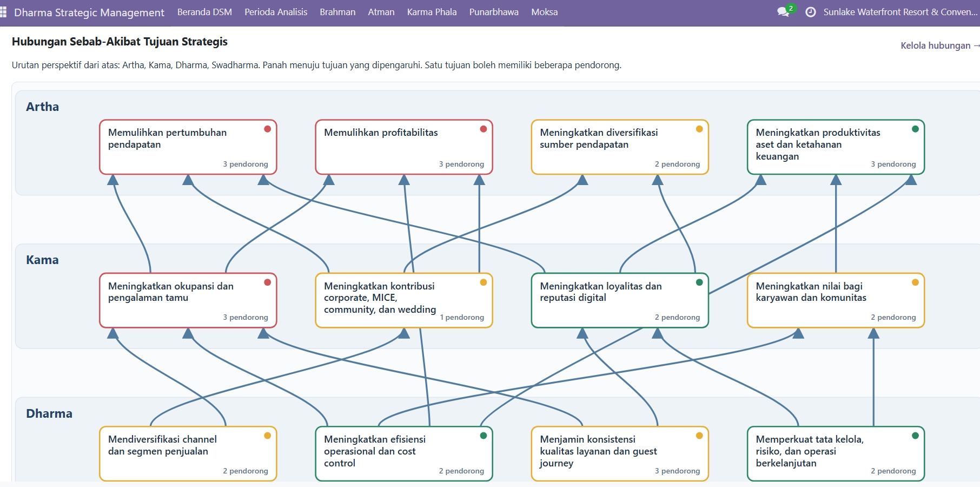Image resolution: width=980 pixels, height=487 pixels.
Task: Open Meningkatkan nilai bagi karyawan dan komunitas card
Action: coord(836,300)
